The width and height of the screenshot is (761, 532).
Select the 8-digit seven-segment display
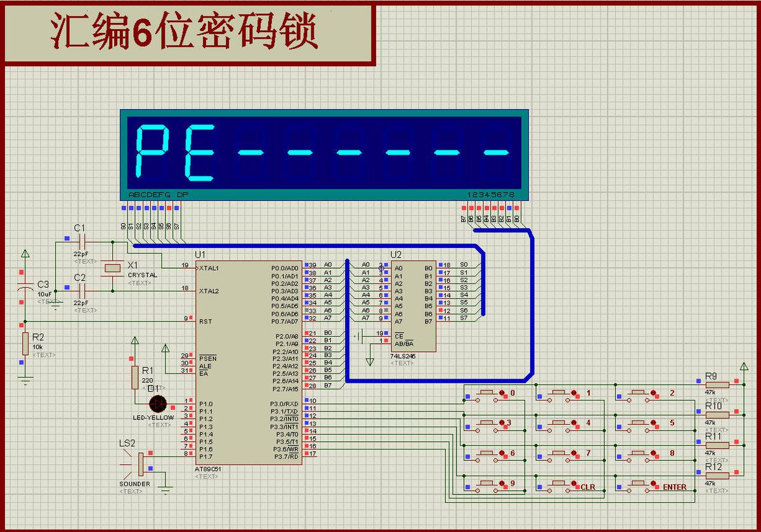[323, 155]
